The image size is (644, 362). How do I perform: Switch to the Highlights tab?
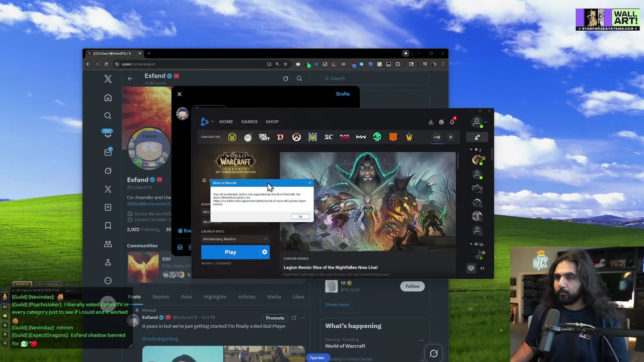215,297
